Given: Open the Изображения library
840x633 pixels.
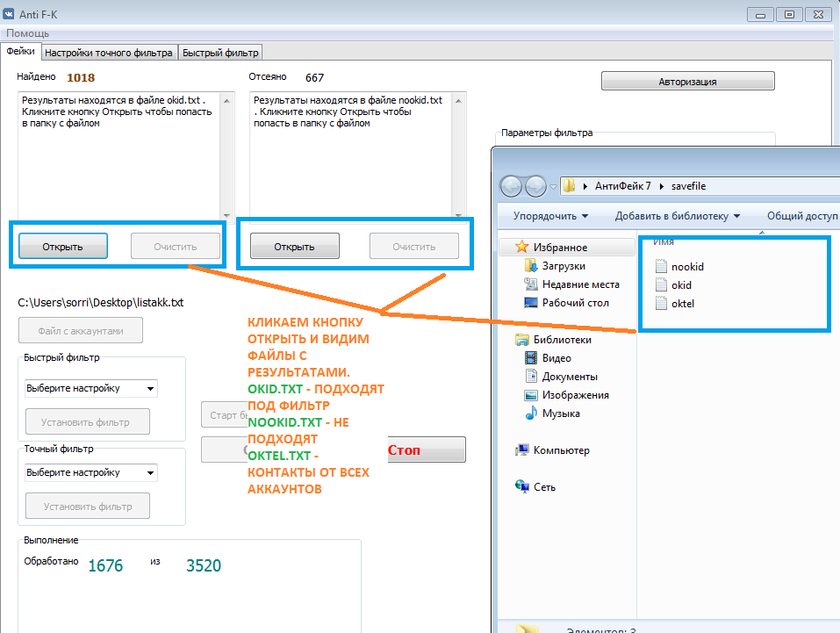Looking at the screenshot, I should pyautogui.click(x=575, y=395).
